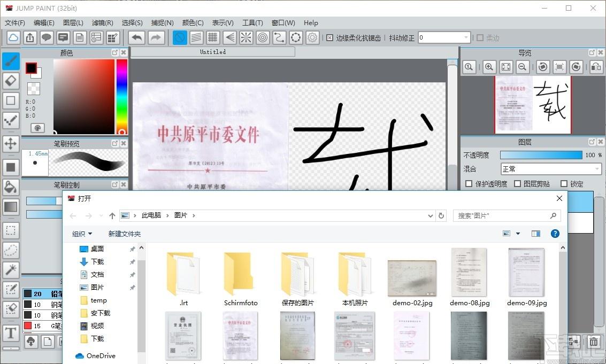Choose the rectangular selection tool
Screen dimensions: 606x364
11,231
